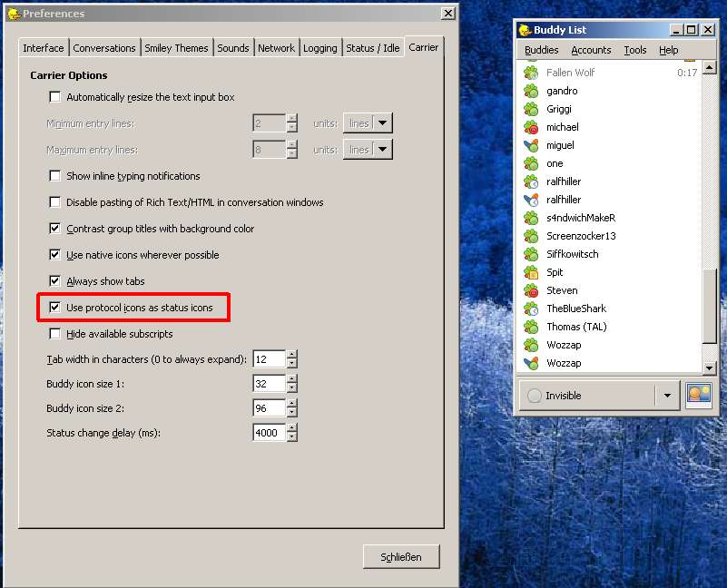
Task: Switch to the Smiley Themes tab
Action: 176,48
